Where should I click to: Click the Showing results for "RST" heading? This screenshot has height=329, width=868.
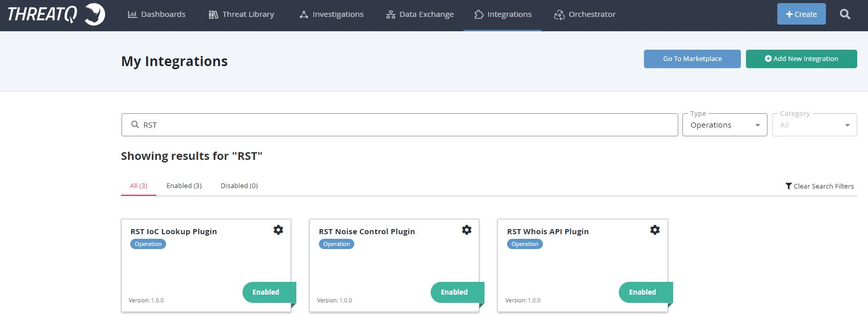192,156
